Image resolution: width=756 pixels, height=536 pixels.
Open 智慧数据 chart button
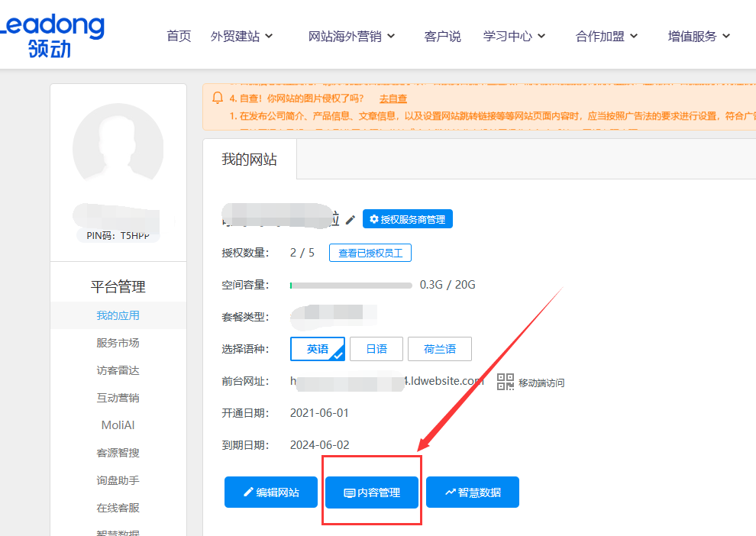point(473,492)
